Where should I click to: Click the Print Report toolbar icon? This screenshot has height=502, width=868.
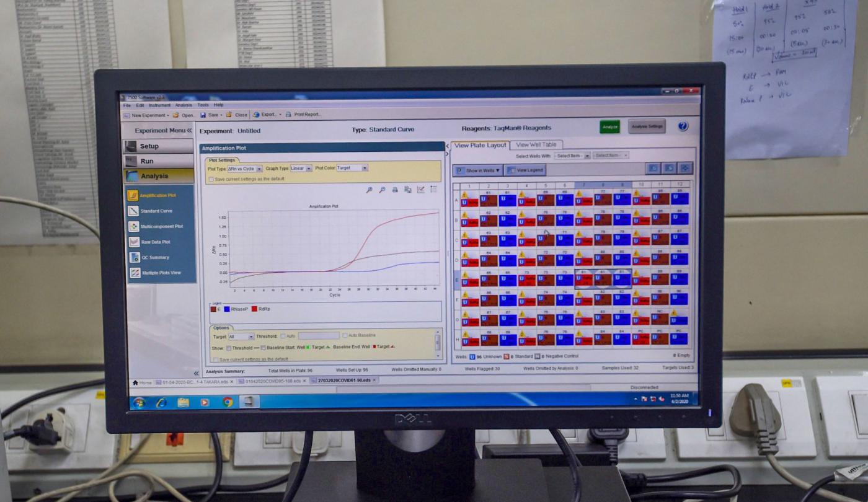coord(289,115)
